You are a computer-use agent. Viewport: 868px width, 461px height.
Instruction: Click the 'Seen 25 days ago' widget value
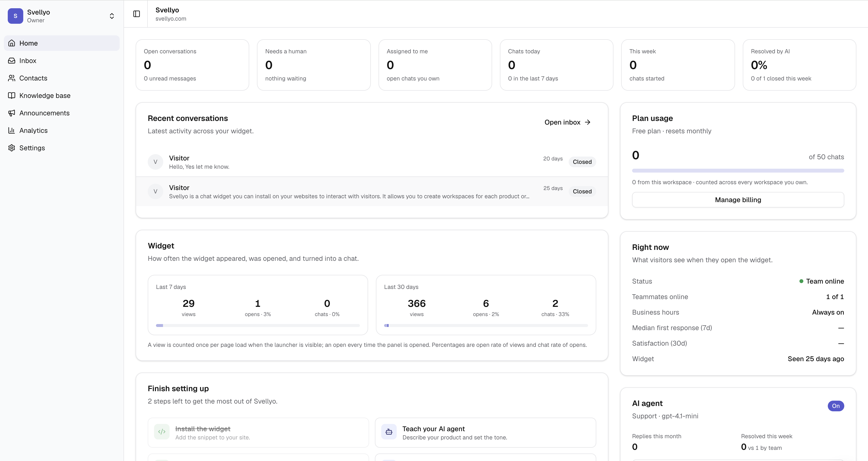point(816,359)
